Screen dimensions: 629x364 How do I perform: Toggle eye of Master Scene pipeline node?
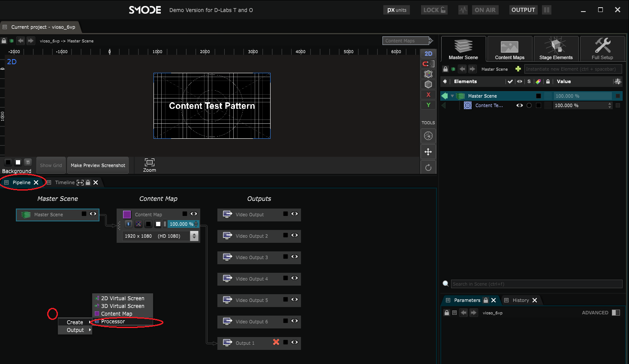coord(93,214)
